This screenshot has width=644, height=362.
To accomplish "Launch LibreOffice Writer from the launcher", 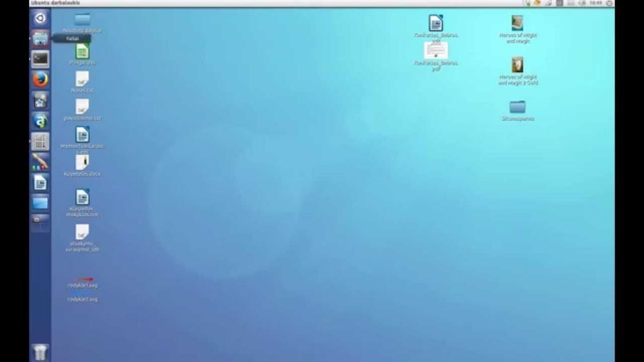I will pyautogui.click(x=40, y=182).
